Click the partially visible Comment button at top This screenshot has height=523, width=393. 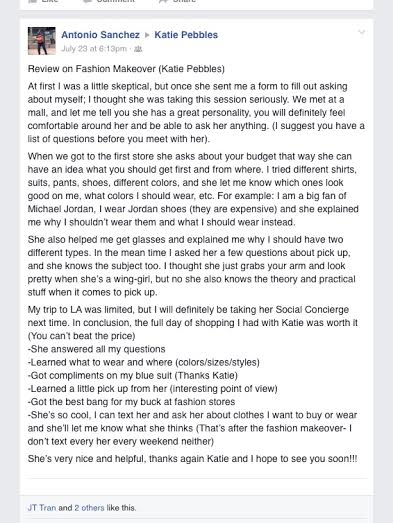109,1
